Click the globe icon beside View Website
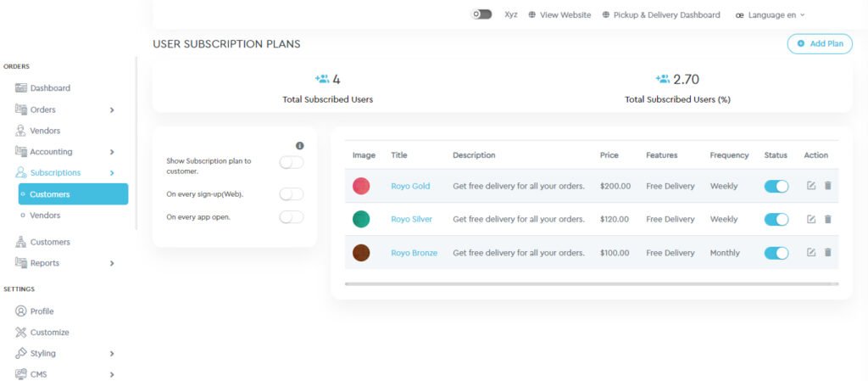868x381 pixels. tap(532, 15)
